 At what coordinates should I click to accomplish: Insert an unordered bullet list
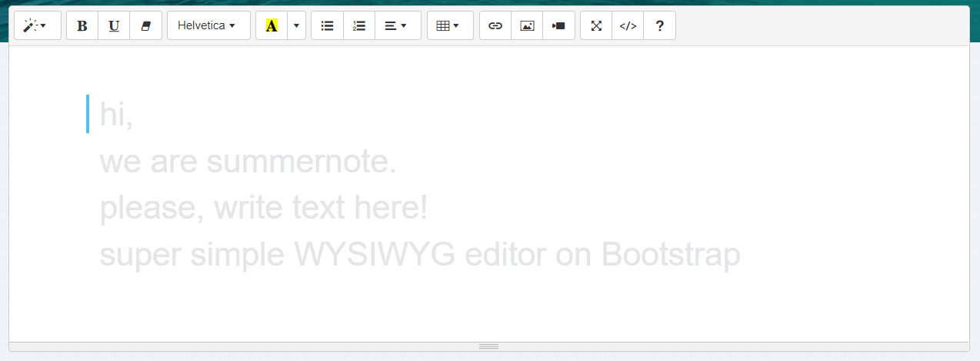[327, 25]
